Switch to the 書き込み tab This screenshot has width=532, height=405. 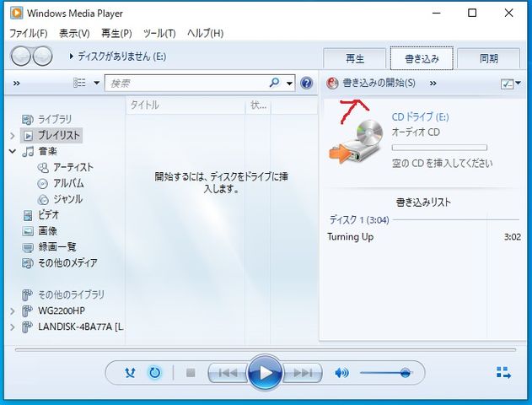[422, 58]
